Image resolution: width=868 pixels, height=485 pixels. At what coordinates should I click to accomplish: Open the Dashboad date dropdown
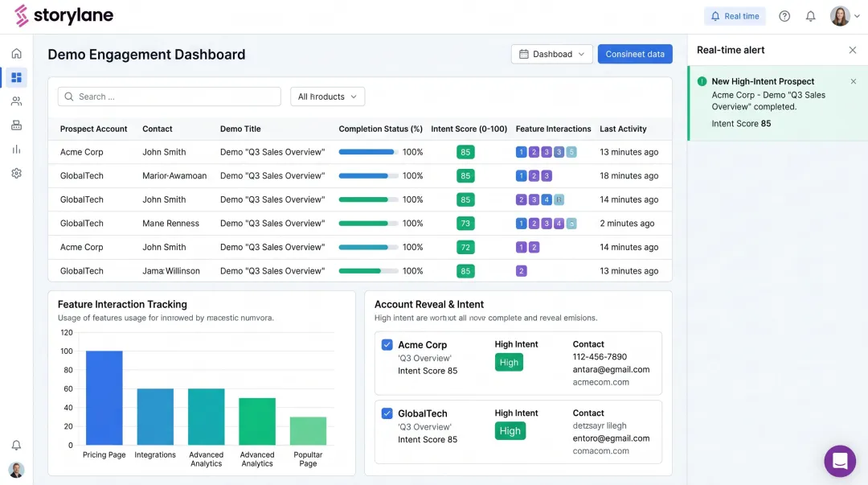pos(552,54)
